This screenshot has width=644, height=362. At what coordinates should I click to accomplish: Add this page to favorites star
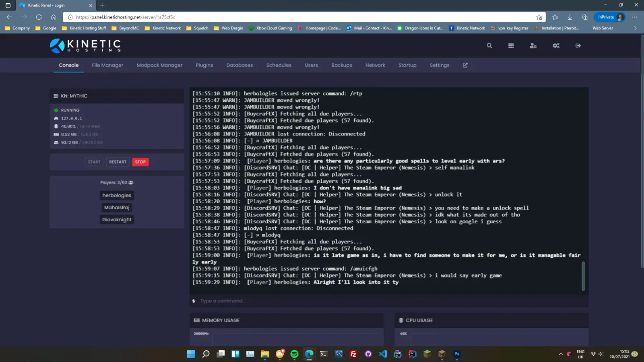[539, 17]
